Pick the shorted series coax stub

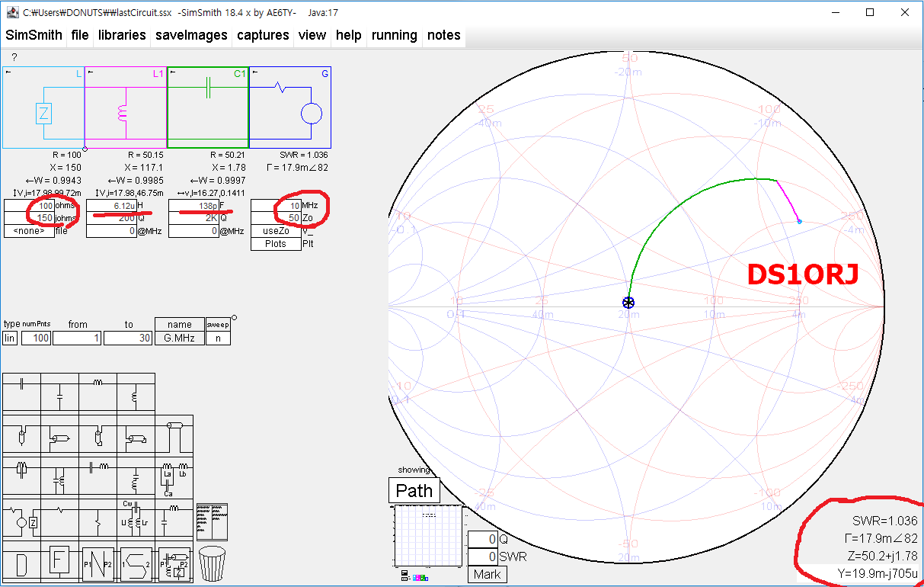click(136, 434)
